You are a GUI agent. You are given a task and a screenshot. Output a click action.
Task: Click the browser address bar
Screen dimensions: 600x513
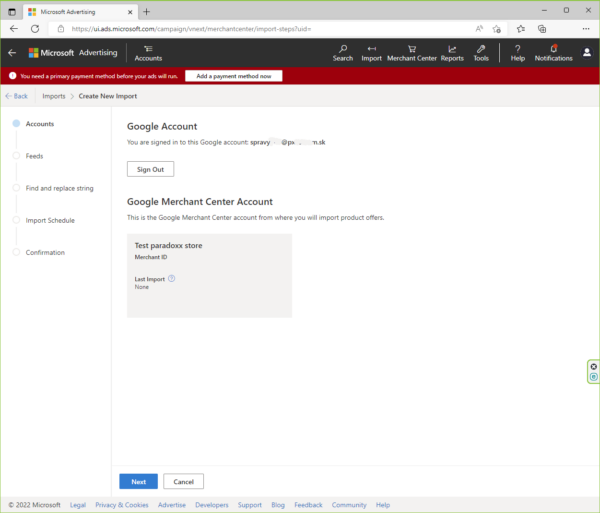250,29
